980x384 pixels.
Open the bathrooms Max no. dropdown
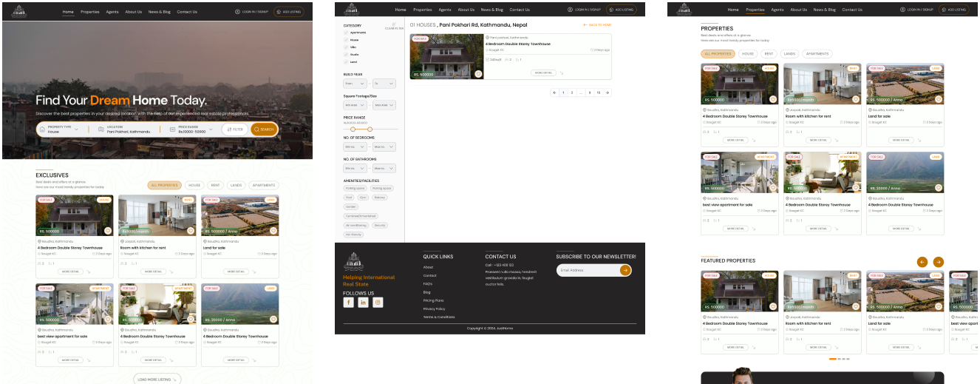384,168
